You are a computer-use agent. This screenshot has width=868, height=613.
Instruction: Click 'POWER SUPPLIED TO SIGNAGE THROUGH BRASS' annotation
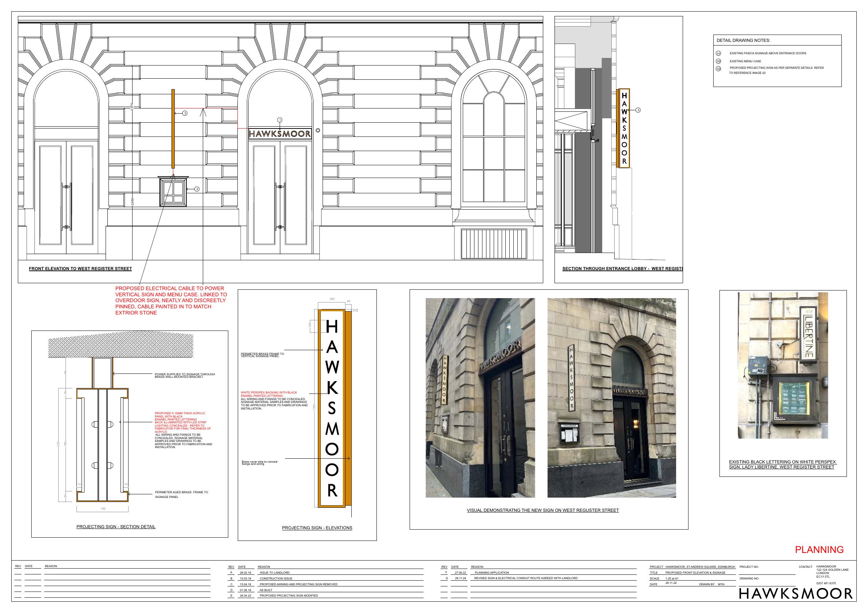point(185,375)
